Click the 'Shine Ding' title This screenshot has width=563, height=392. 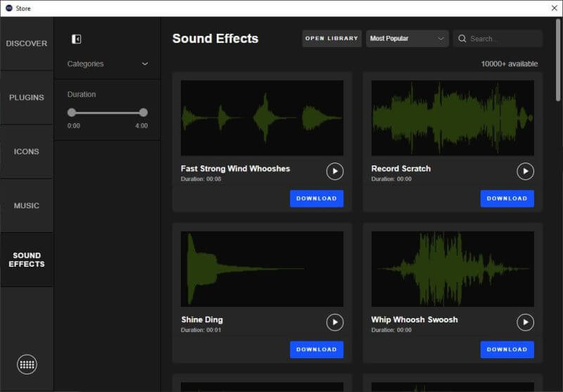click(202, 320)
